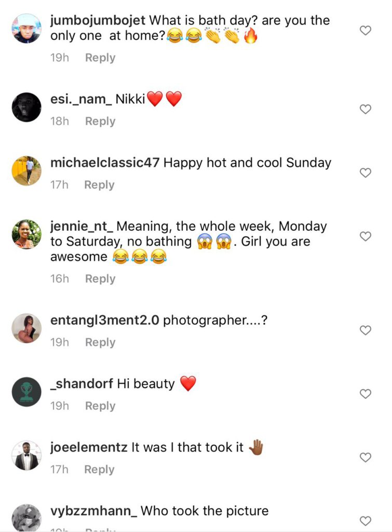This screenshot has width=392, height=532.
Task: Reply to _shandorf's 'Hi beauty' comment
Action: click(x=100, y=406)
